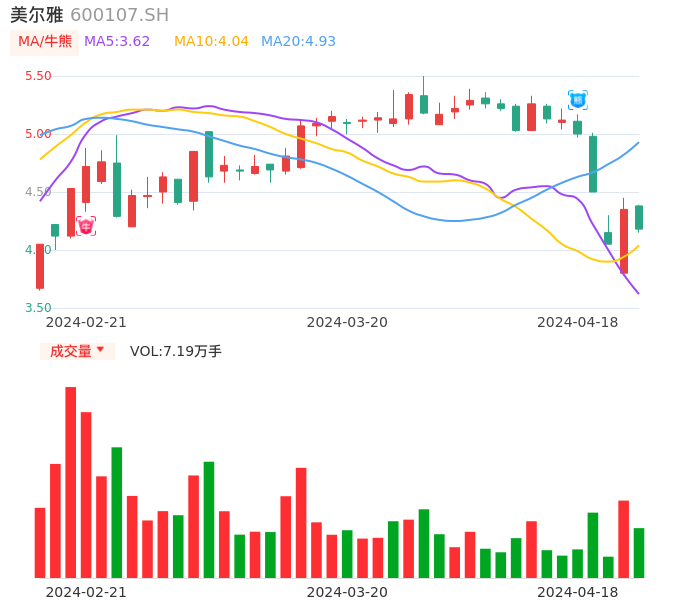Click the red arrow beside 成交量

(x=101, y=351)
